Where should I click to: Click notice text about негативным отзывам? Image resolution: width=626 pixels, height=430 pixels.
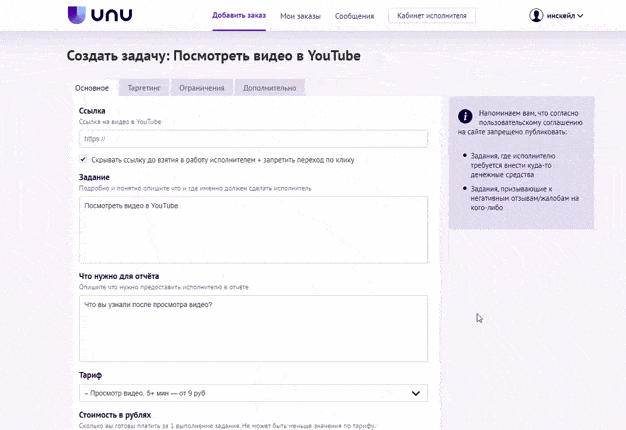[x=524, y=198]
